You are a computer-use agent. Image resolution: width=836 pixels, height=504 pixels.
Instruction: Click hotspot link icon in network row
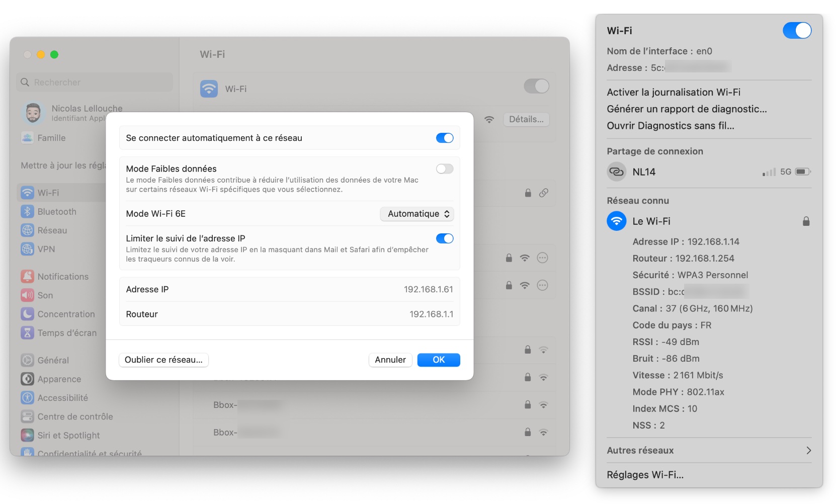(x=543, y=193)
